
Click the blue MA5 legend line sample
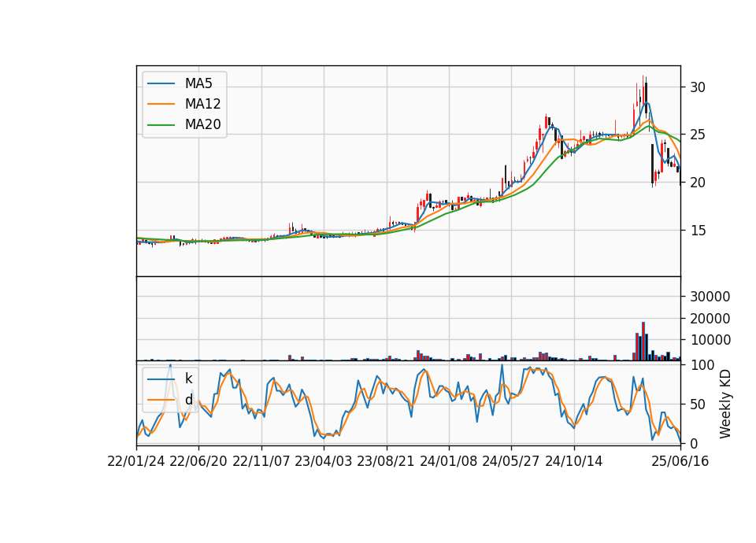click(x=161, y=83)
